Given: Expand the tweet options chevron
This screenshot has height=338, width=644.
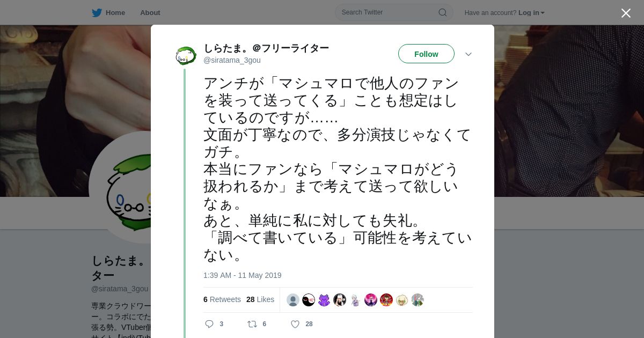Looking at the screenshot, I should tap(468, 54).
